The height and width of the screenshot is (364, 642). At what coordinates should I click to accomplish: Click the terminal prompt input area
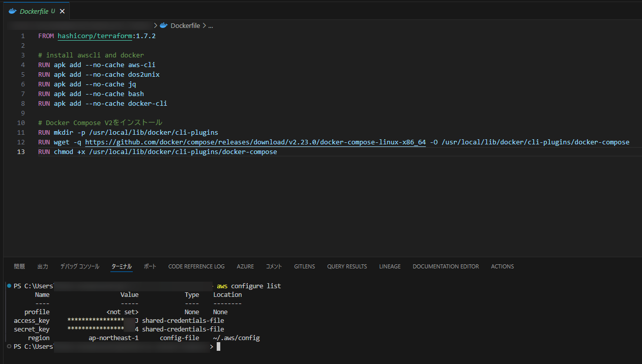click(220, 346)
